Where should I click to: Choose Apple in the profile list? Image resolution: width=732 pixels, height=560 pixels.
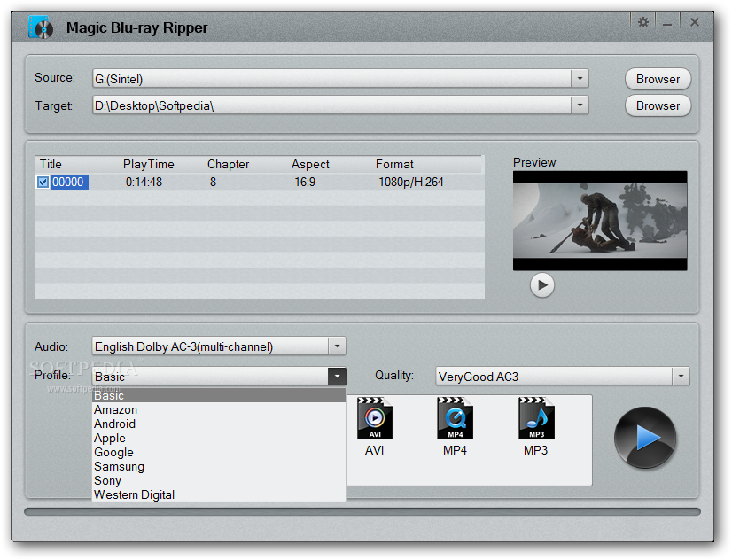point(219,438)
